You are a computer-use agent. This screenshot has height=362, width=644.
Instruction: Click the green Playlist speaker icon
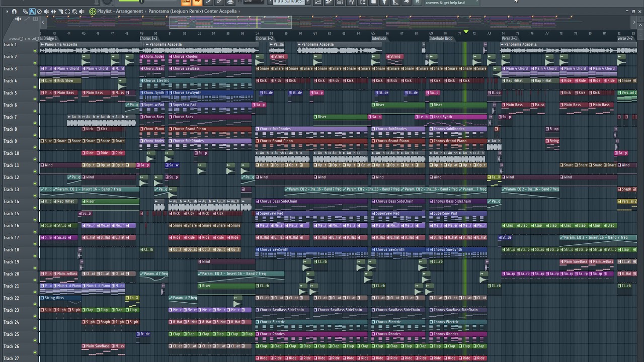pyautogui.click(x=93, y=11)
